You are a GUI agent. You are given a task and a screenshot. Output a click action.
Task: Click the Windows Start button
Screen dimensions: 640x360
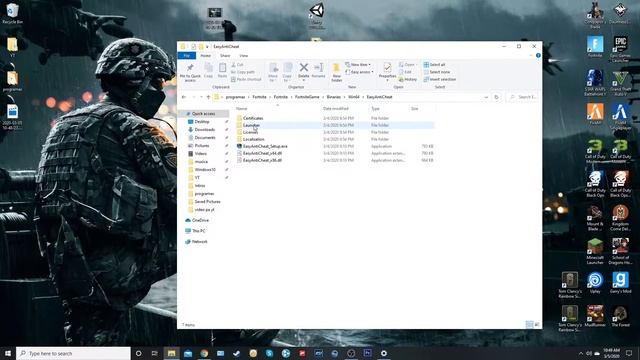coord(8,353)
